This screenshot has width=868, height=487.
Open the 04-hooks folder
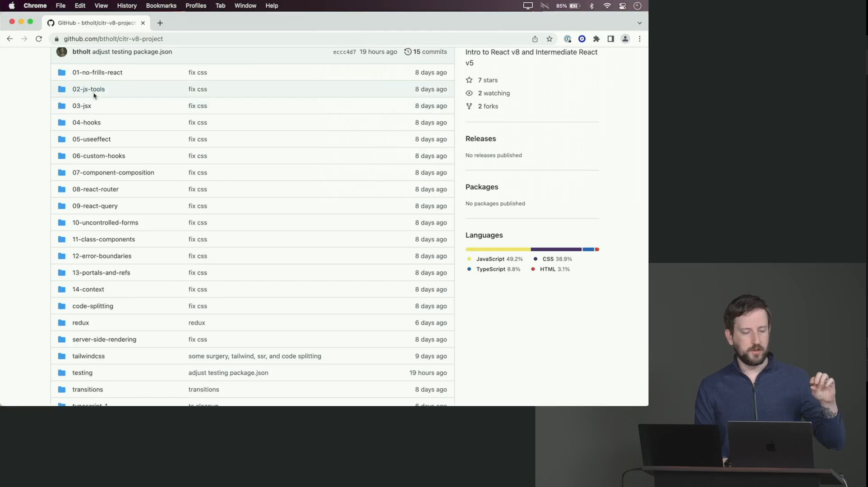87,122
